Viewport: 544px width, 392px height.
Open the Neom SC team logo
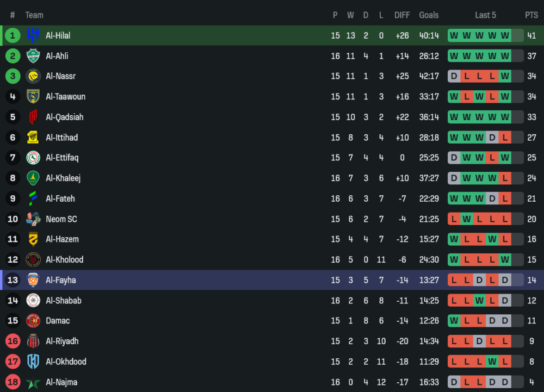[33, 219]
